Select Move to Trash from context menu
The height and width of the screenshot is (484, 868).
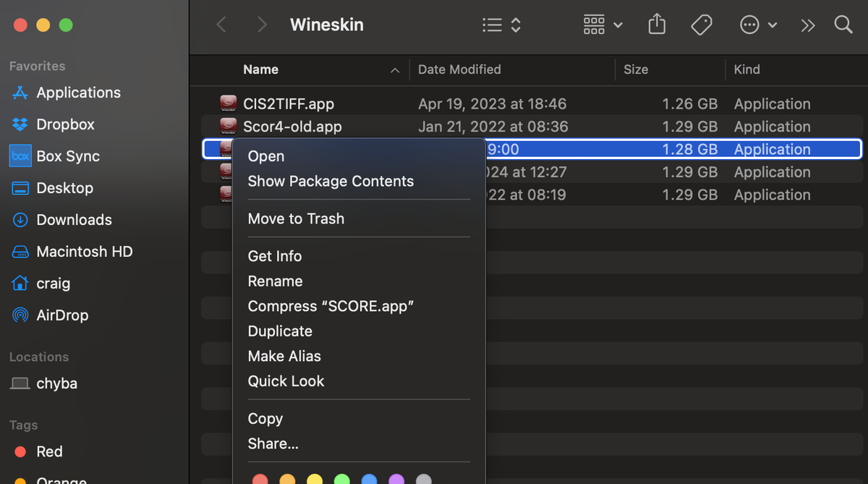296,218
